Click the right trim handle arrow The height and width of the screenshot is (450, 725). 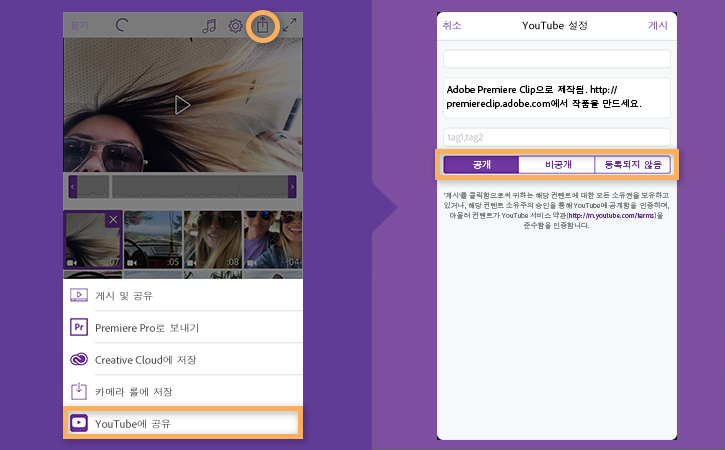(292, 187)
